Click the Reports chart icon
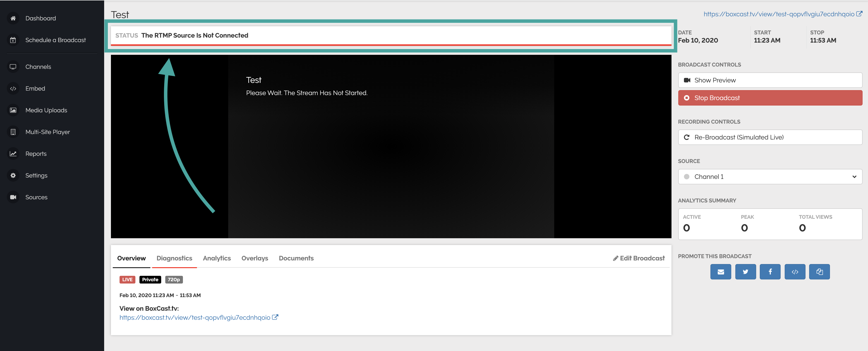The height and width of the screenshot is (351, 868). pyautogui.click(x=13, y=154)
